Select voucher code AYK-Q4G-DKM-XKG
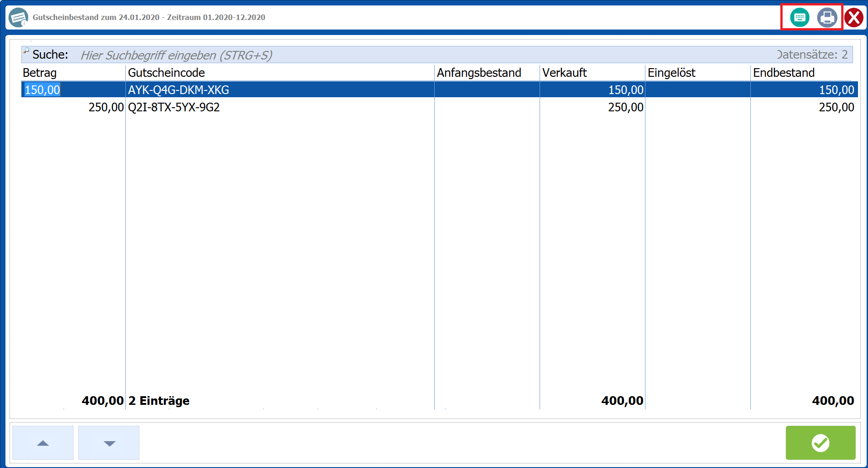Viewport: 868px width, 468px height. (179, 90)
